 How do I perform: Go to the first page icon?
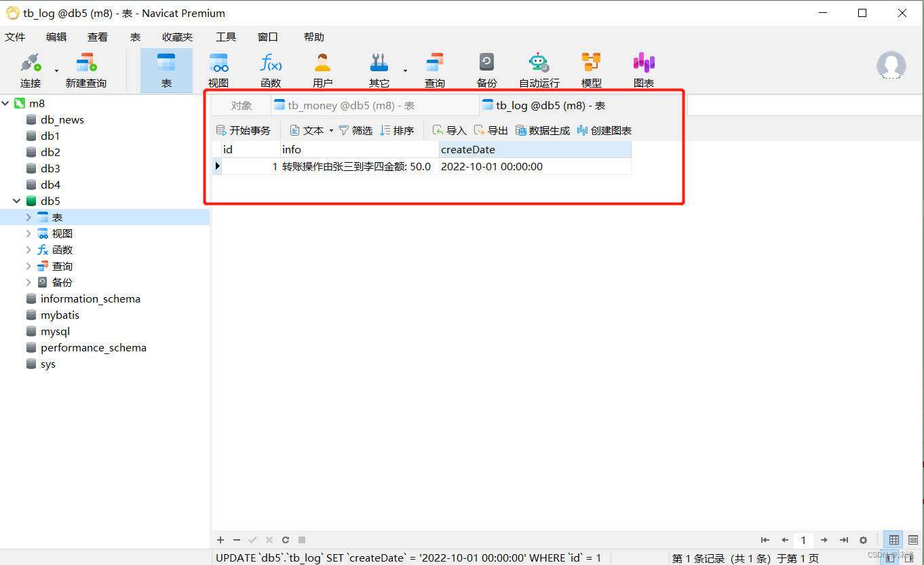tap(765, 540)
